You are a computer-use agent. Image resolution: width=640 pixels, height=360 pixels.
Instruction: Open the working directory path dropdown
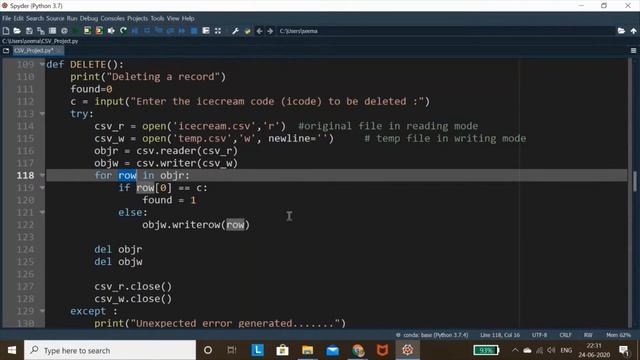(446, 31)
